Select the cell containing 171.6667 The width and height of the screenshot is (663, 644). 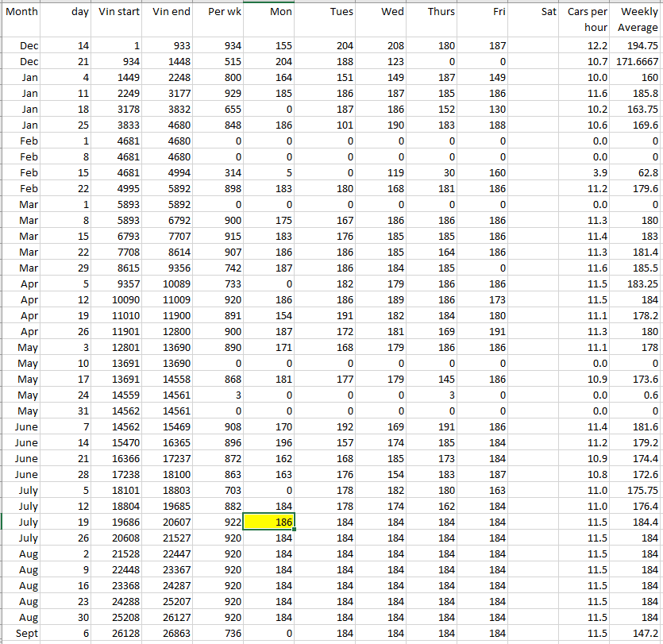638,62
